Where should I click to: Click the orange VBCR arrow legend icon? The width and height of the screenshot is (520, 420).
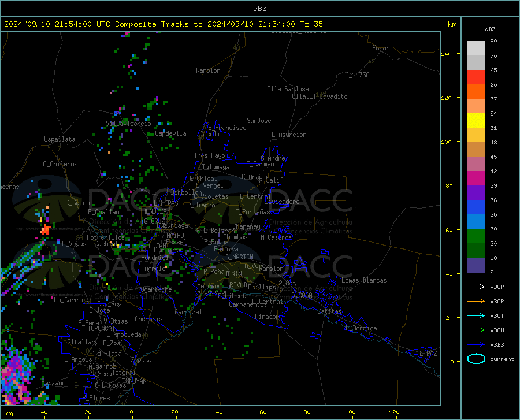coord(476,302)
